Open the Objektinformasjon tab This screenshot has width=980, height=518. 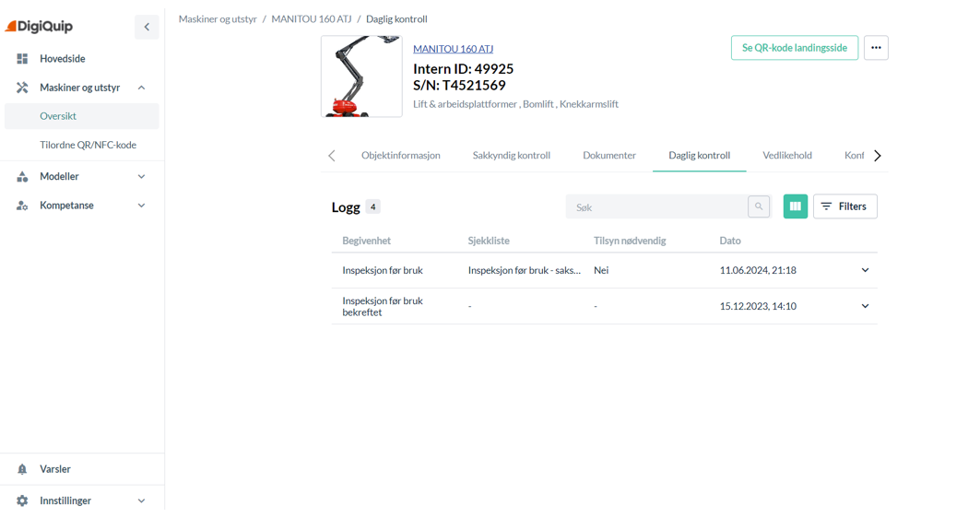401,156
